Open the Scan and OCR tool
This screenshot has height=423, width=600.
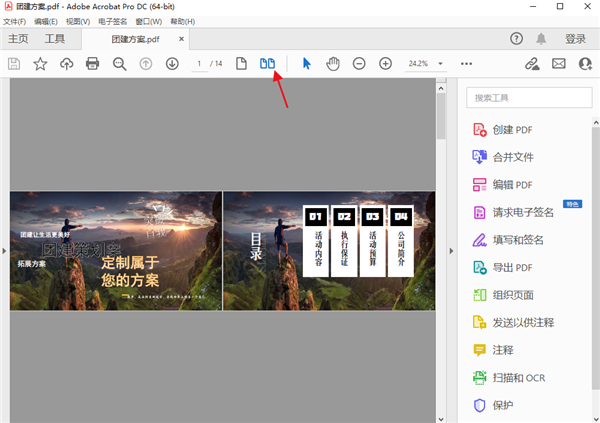tap(517, 378)
